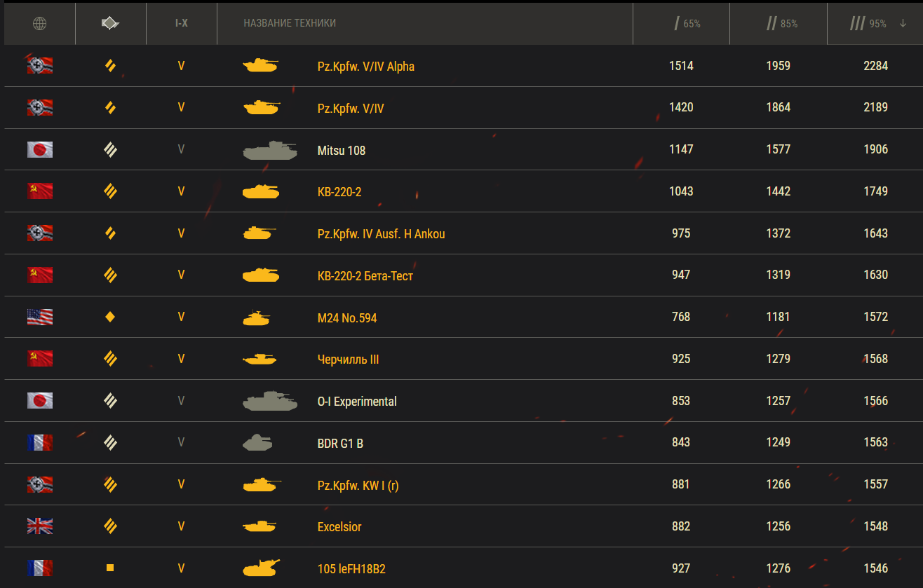Sort by 85% mastery column header
Image resolution: width=923 pixels, height=588 pixels.
click(782, 24)
